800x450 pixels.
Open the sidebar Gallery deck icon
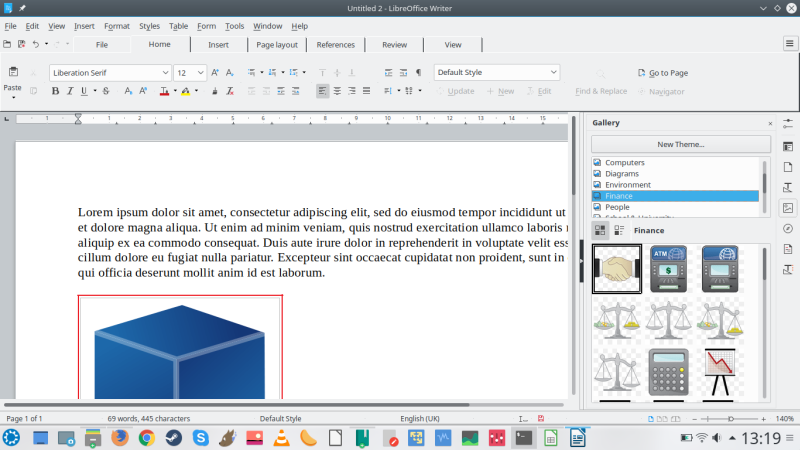click(x=788, y=208)
